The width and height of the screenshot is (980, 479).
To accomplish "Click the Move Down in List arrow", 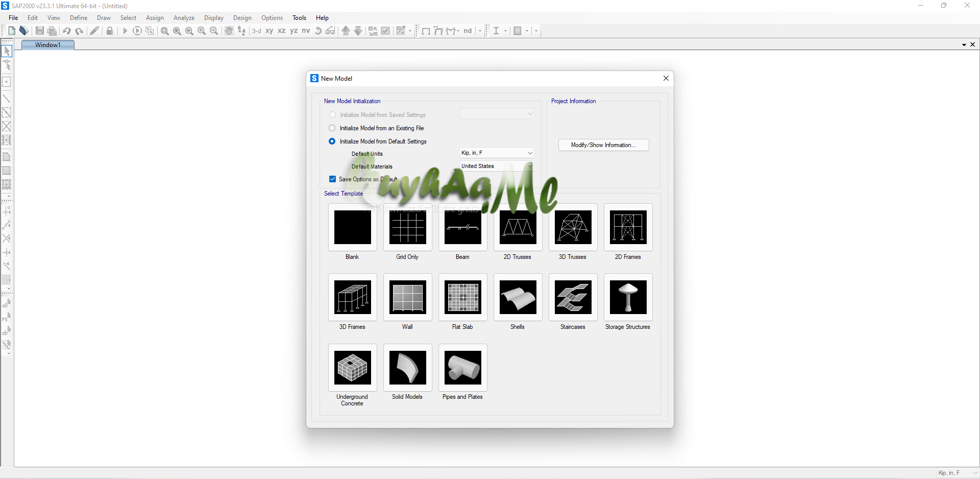I will coord(358,31).
